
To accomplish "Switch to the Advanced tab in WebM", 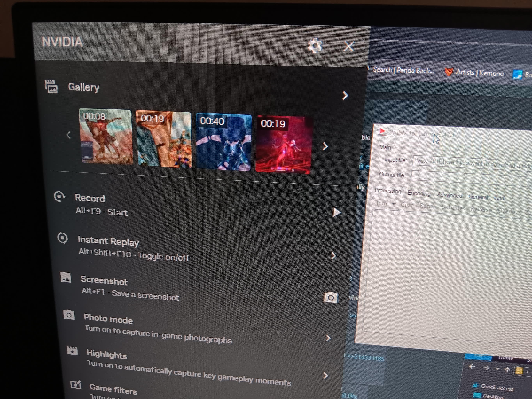I will (x=450, y=195).
